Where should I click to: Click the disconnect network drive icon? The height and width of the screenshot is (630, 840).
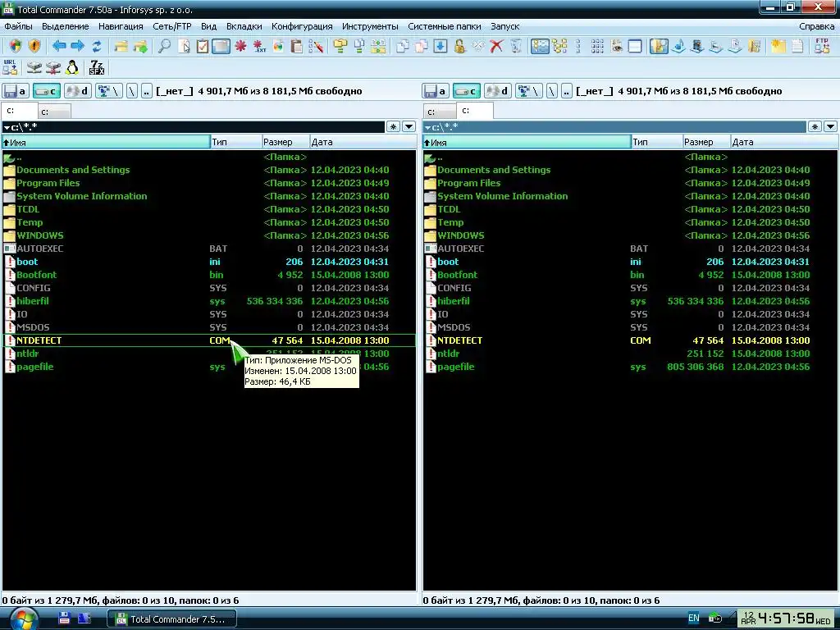[53, 67]
